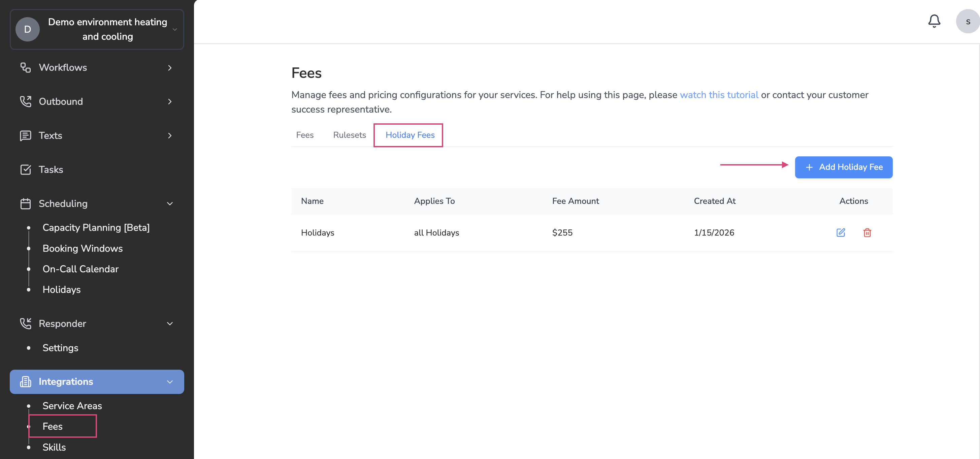Click Add Holiday Fee button
Viewport: 980px width, 459px height.
click(843, 167)
